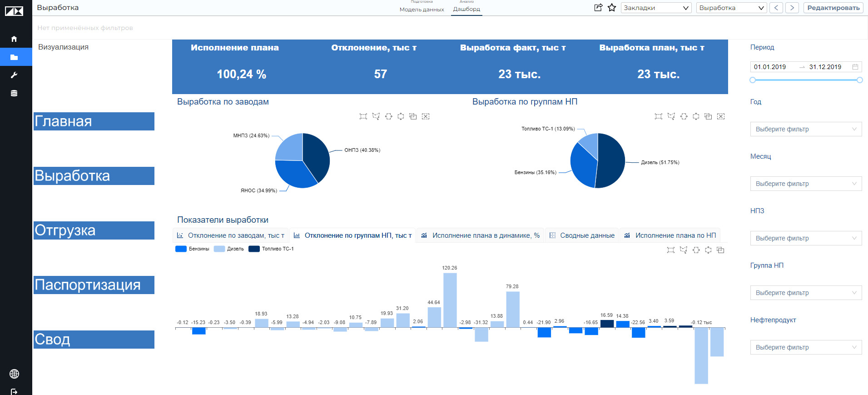The height and width of the screenshot is (395, 868).
Task: Expand the Год filter dropdown
Action: [x=806, y=129]
